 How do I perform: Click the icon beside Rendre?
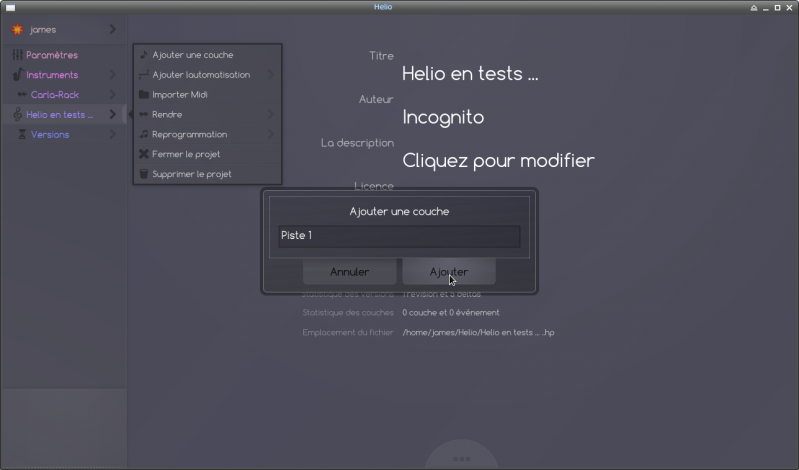144,114
